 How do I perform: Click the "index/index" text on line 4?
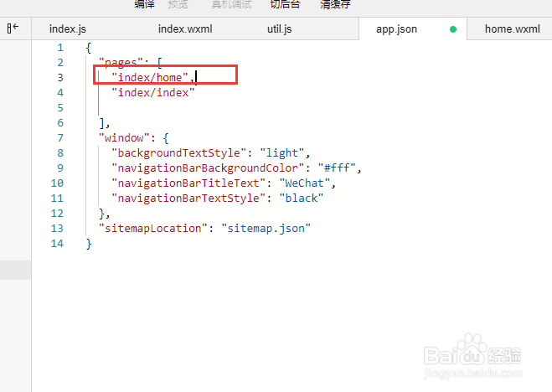pyautogui.click(x=152, y=92)
